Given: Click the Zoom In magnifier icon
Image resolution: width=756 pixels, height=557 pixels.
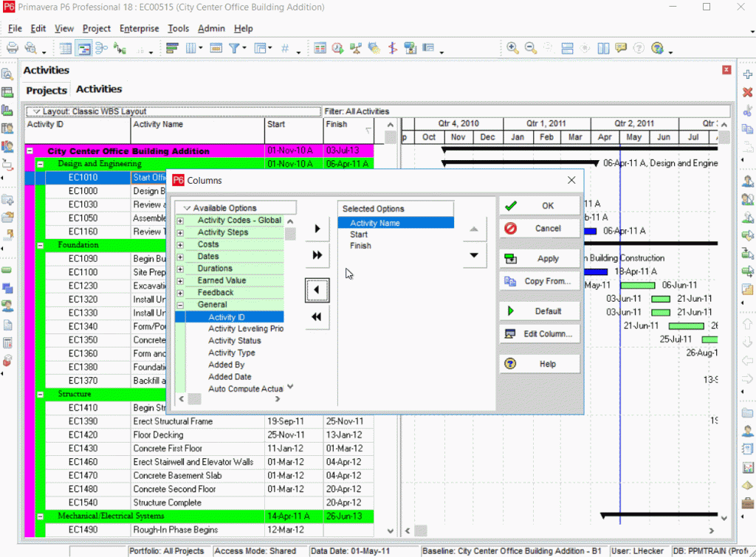Looking at the screenshot, I should tap(512, 48).
